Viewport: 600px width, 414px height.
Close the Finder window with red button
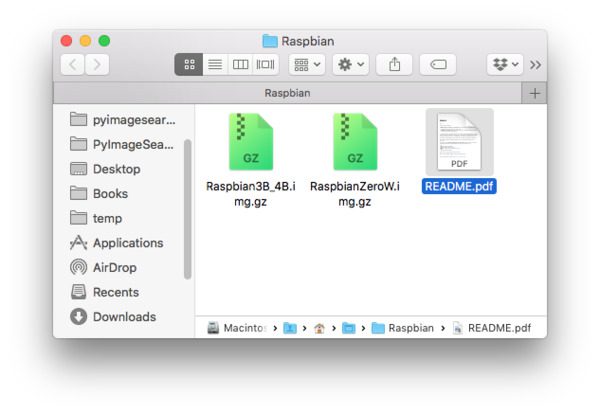coord(67,41)
